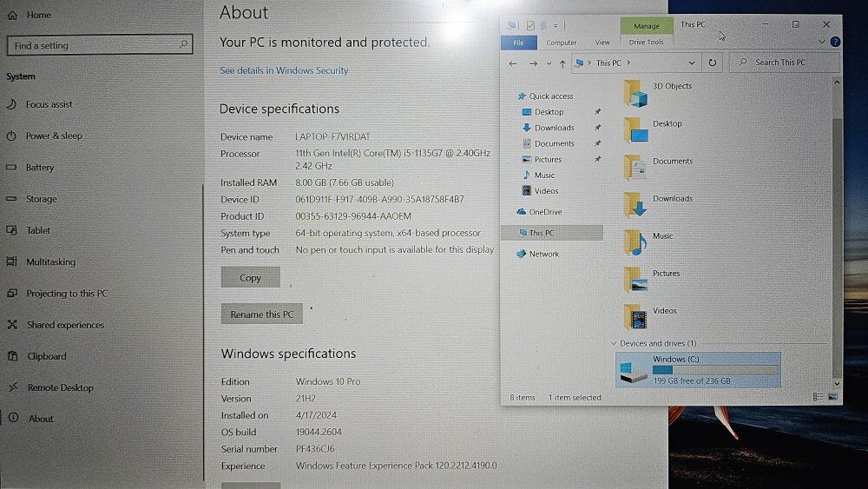Open recent locations dropdown arrow
This screenshot has width=868, height=489.
(x=549, y=63)
